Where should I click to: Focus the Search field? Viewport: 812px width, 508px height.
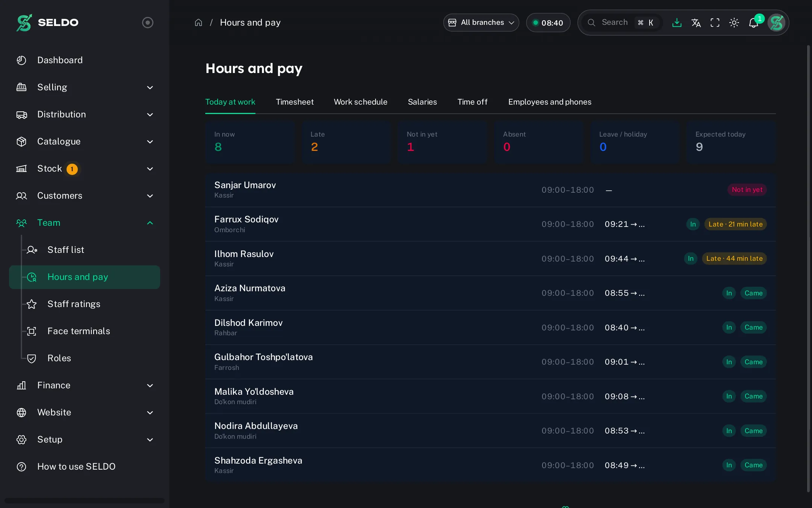622,23
